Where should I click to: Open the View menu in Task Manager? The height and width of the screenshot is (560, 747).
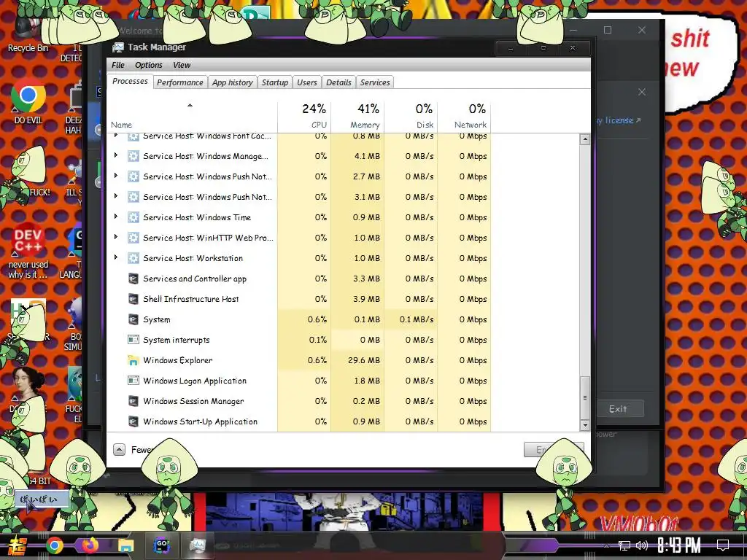tap(182, 65)
